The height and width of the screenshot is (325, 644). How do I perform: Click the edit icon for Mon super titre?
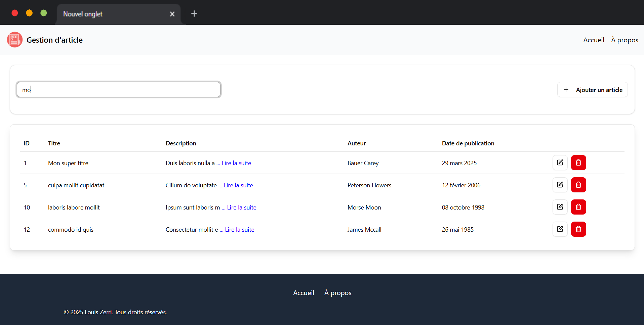click(560, 163)
